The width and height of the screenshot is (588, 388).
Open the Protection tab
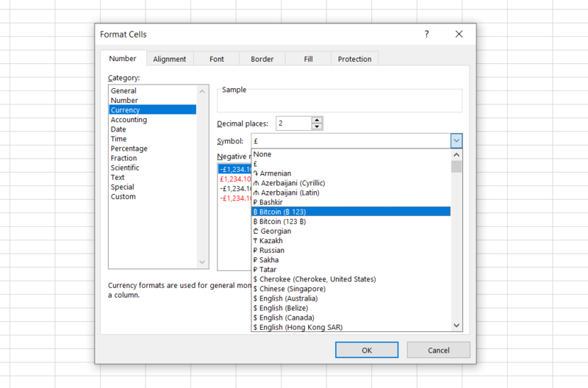pyautogui.click(x=354, y=59)
